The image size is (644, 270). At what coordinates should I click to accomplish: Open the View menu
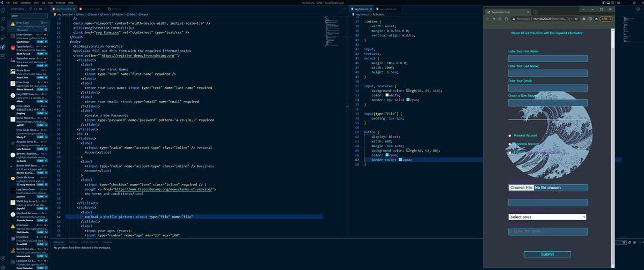coord(36,3)
